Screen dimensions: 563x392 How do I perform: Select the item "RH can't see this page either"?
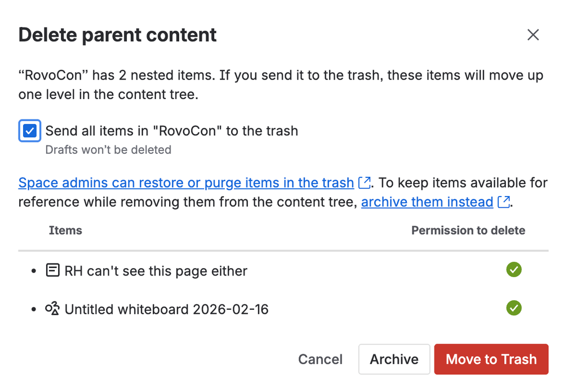(156, 270)
